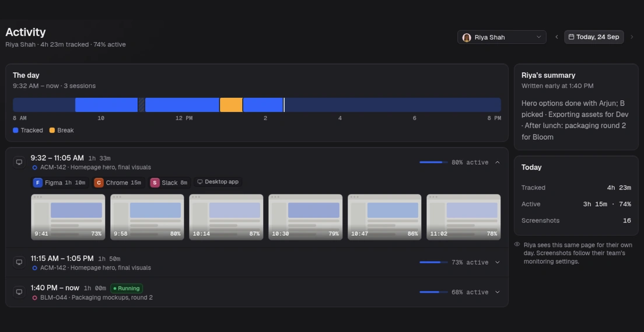
Task: Click the Riya's summary heading
Action: pos(548,75)
